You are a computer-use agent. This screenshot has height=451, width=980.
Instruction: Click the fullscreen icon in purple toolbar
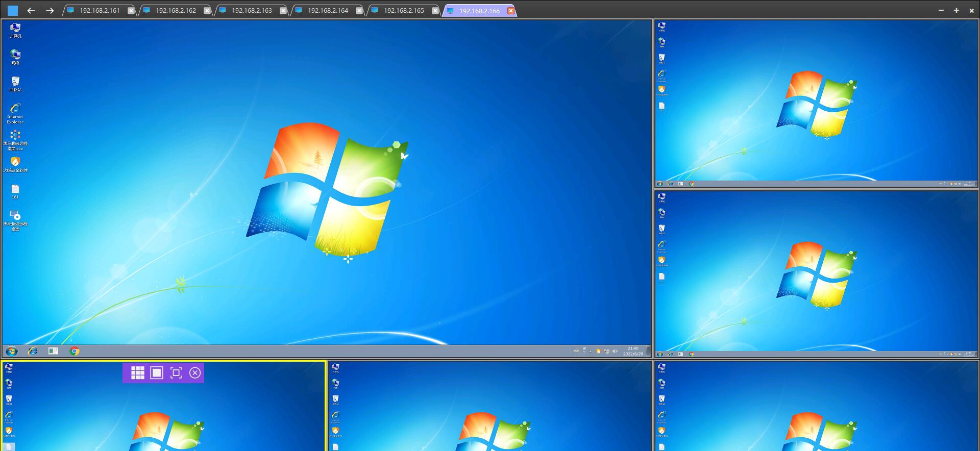(176, 373)
